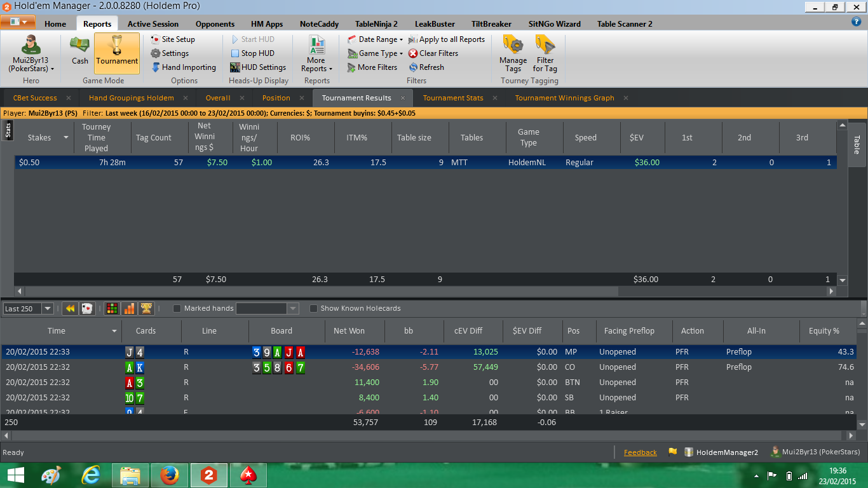Click the Mui2Byr13 (PokerStars) status bar entry
Image resolution: width=868 pixels, height=488 pixels.
815,452
